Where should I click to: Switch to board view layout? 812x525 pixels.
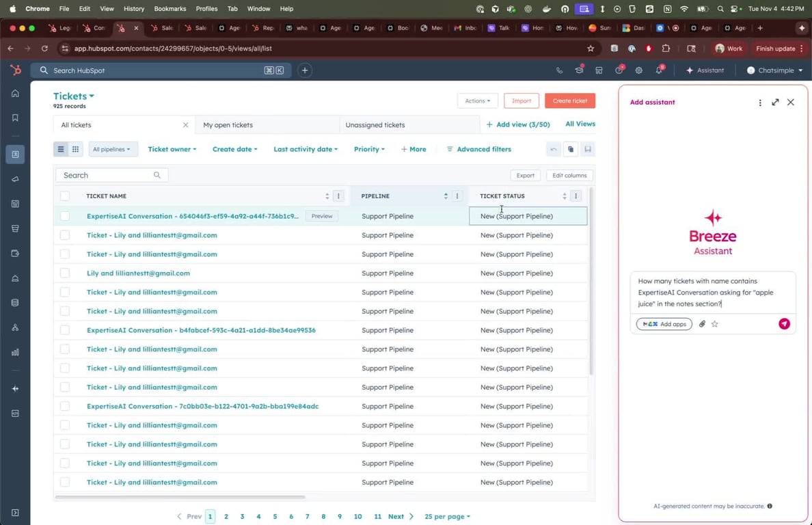[x=76, y=149]
